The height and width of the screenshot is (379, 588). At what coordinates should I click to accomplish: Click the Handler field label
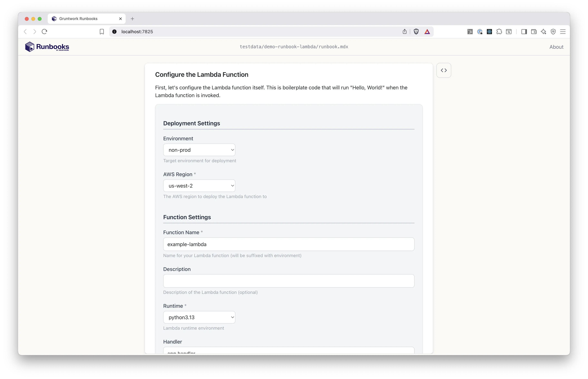pyautogui.click(x=173, y=342)
